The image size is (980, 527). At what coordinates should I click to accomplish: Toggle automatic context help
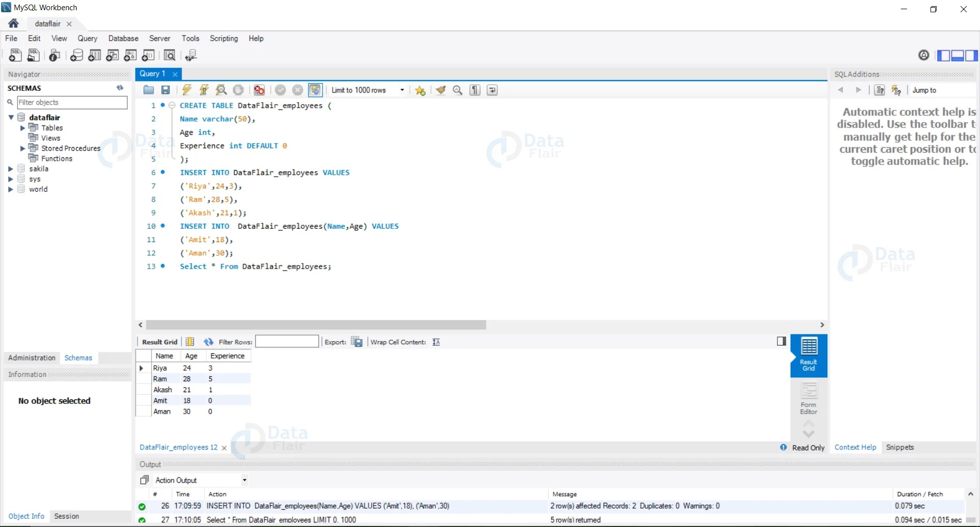(896, 90)
